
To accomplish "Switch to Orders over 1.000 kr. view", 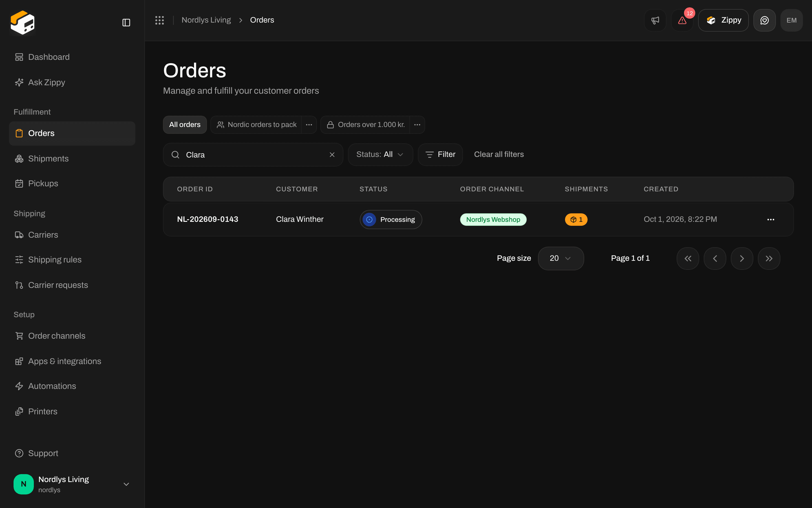I will (365, 125).
